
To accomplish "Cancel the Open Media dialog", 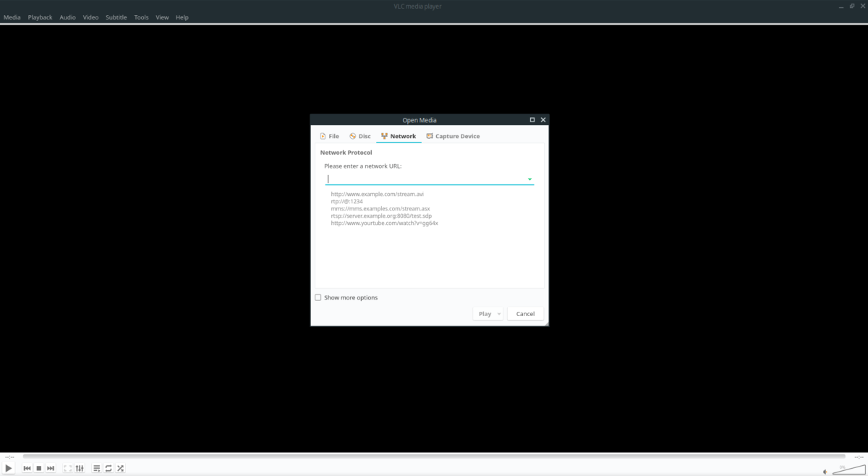I will (x=525, y=313).
